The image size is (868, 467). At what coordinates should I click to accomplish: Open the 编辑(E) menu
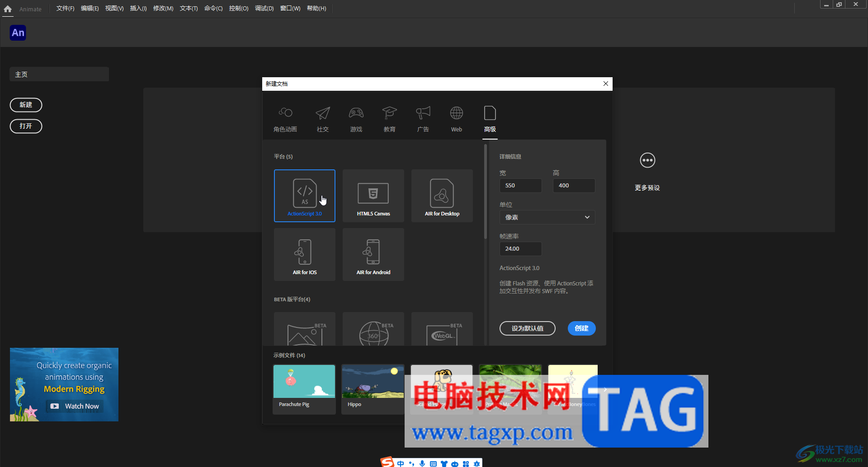tap(90, 9)
